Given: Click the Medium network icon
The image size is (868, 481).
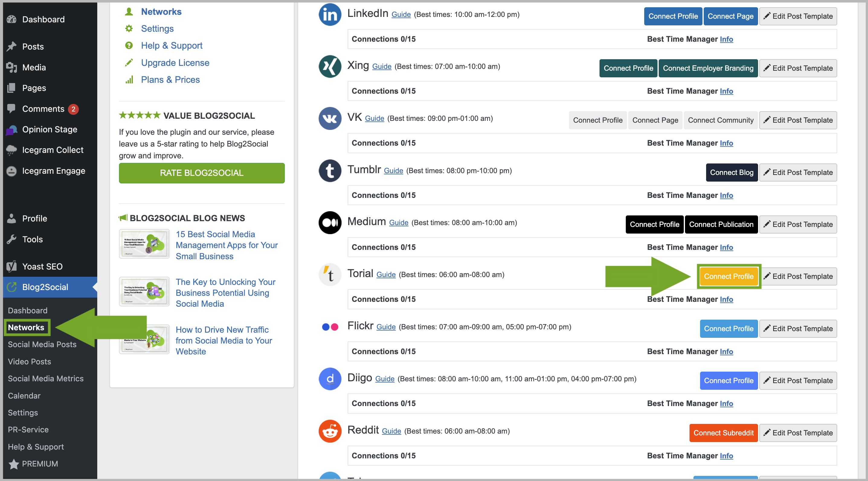Looking at the screenshot, I should tap(330, 222).
